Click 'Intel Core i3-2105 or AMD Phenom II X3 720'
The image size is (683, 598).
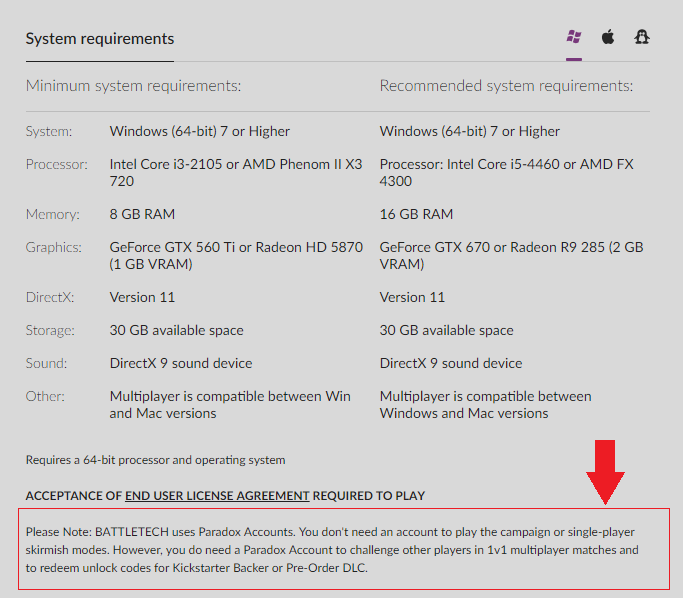[x=236, y=172]
